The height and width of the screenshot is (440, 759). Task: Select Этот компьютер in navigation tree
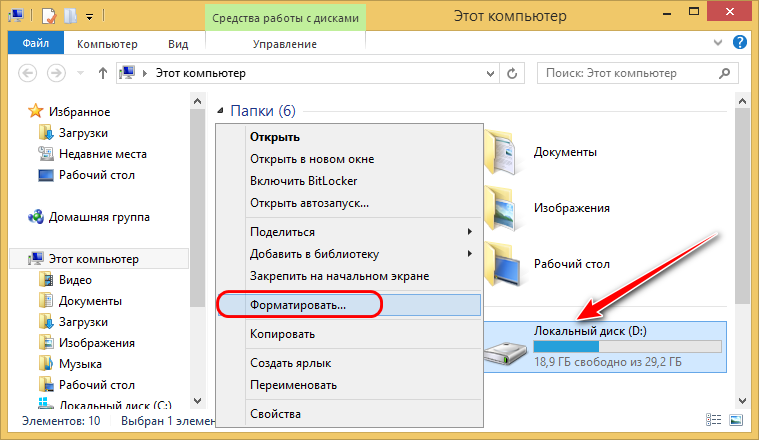pyautogui.click(x=99, y=259)
